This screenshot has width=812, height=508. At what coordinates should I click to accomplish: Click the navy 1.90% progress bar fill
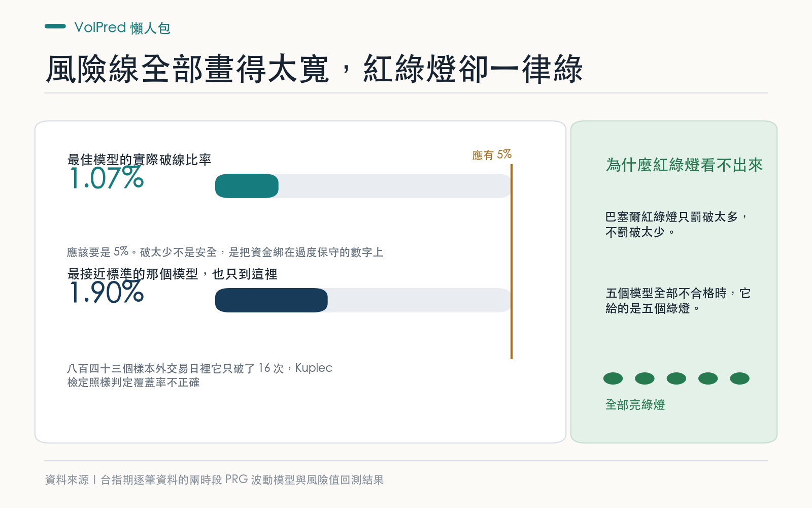(x=272, y=300)
